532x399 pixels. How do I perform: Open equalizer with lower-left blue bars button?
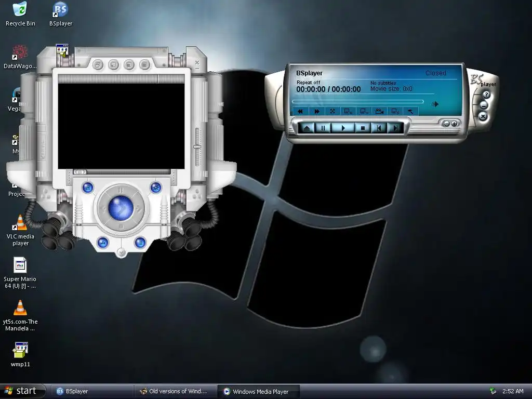coord(103,243)
